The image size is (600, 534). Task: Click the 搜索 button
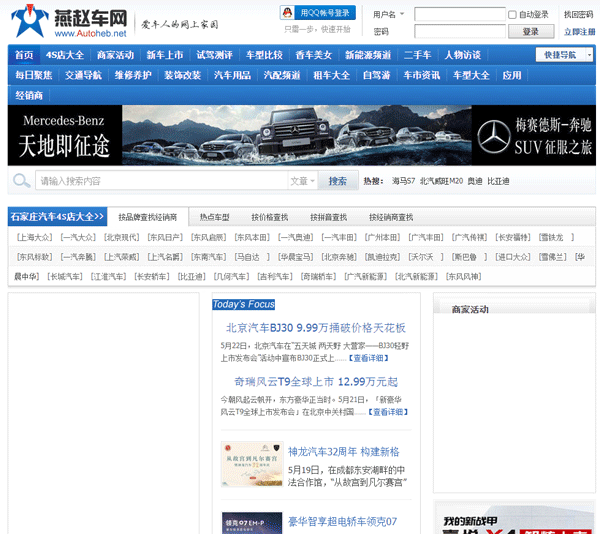(x=338, y=181)
